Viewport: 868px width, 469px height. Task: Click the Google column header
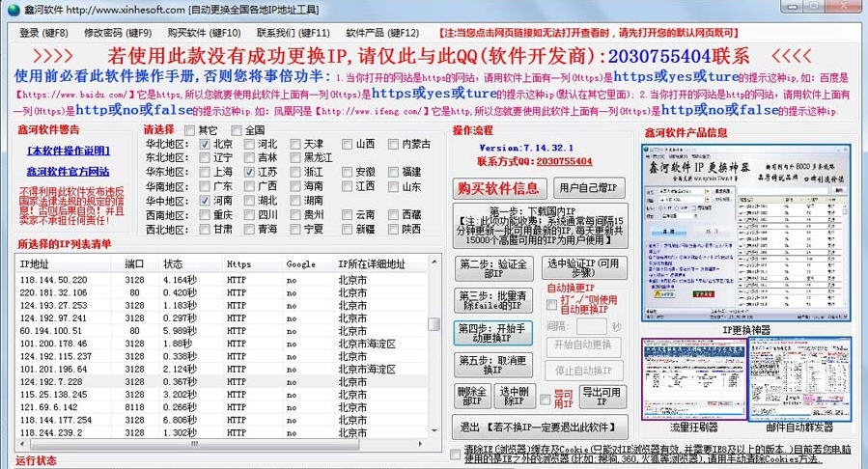click(x=307, y=264)
